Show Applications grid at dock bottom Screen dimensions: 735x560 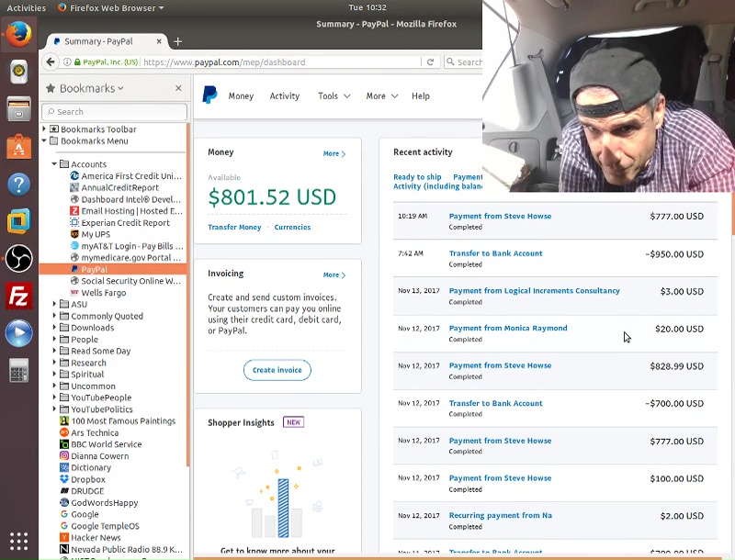pyautogui.click(x=18, y=542)
